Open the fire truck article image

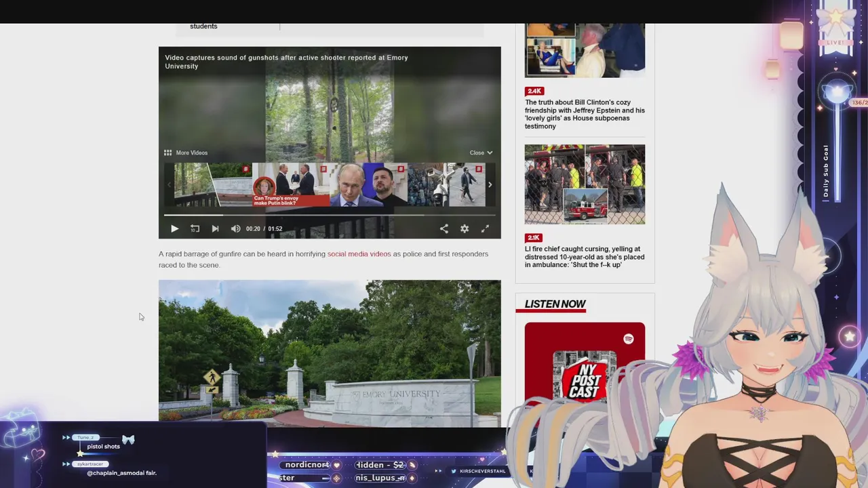585,184
